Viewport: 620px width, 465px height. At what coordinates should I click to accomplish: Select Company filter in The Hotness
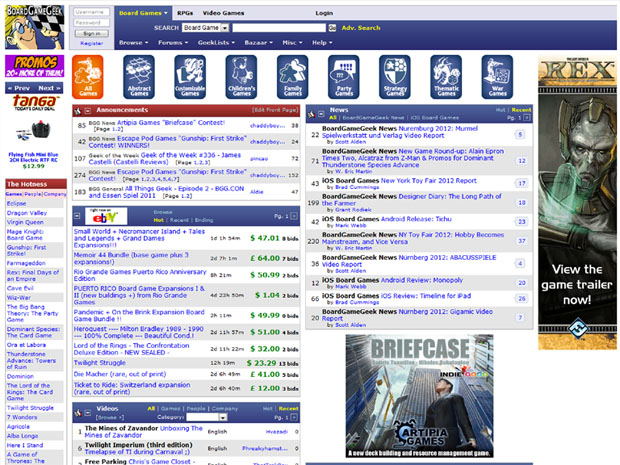click(x=55, y=194)
